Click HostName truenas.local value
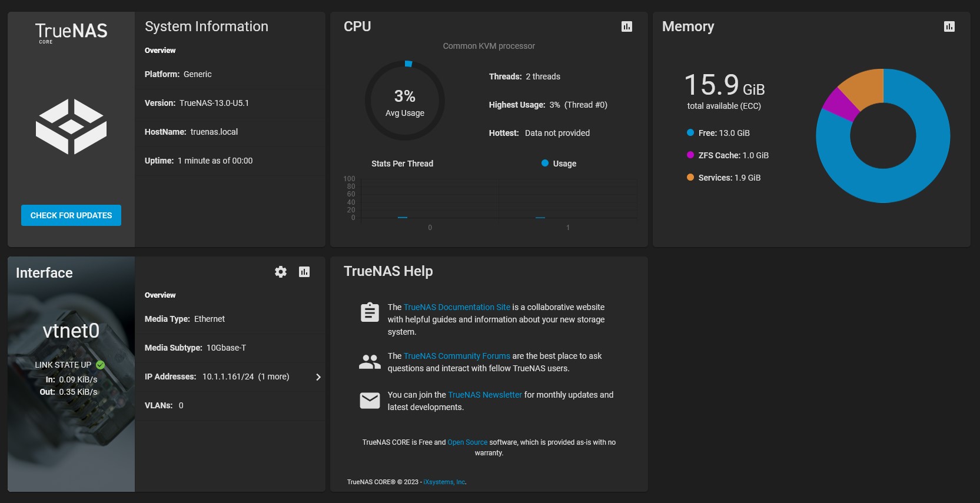This screenshot has width=980, height=503. pyautogui.click(x=214, y=132)
